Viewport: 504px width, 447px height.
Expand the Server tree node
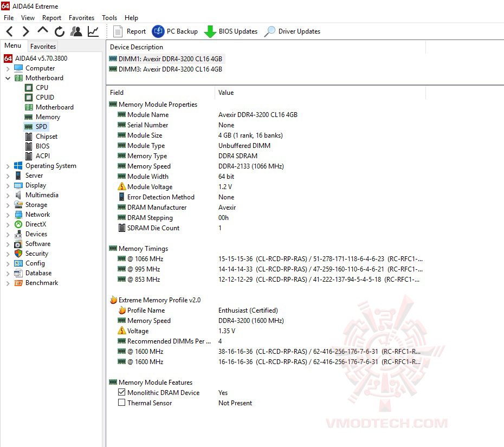[x=8, y=176]
